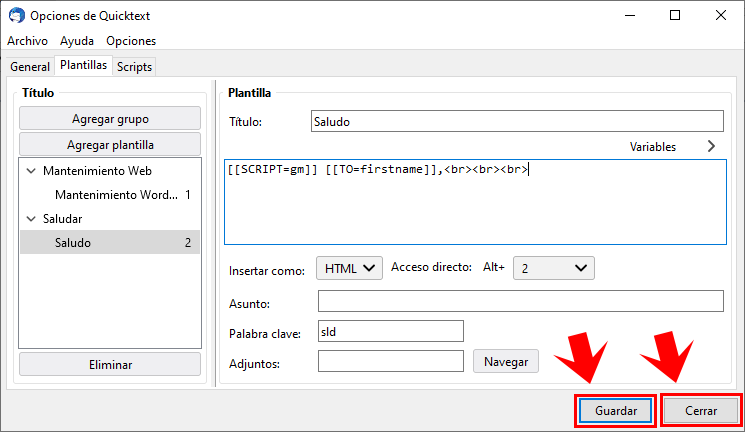Click the Eliminar button

[110, 365]
